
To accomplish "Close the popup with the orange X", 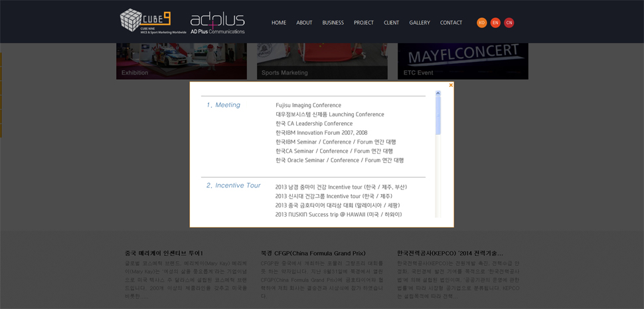I will [451, 85].
